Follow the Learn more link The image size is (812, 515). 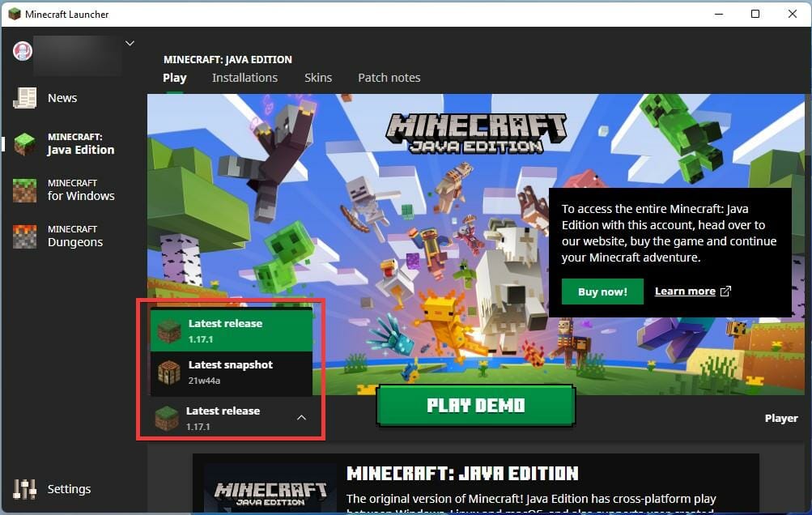click(x=685, y=292)
